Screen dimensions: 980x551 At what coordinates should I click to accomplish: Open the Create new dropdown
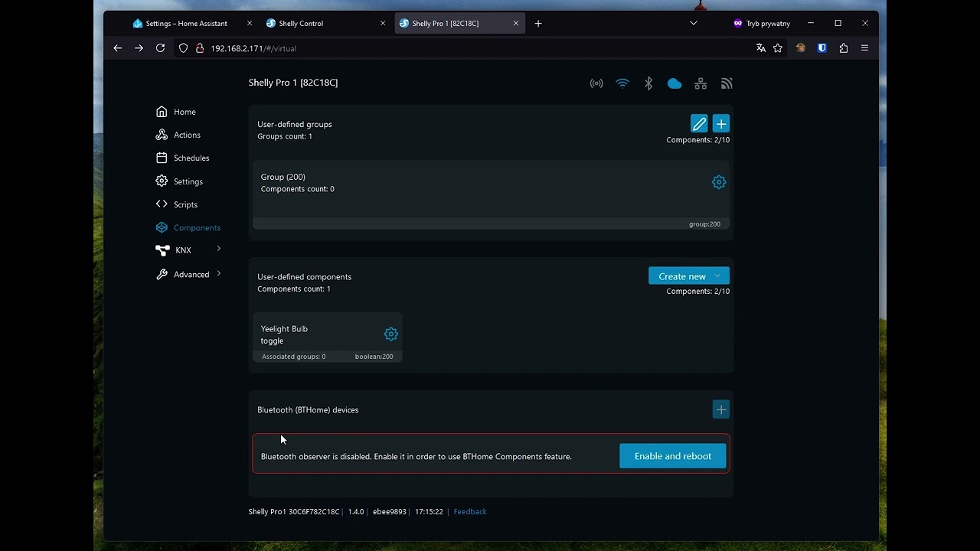pyautogui.click(x=689, y=275)
